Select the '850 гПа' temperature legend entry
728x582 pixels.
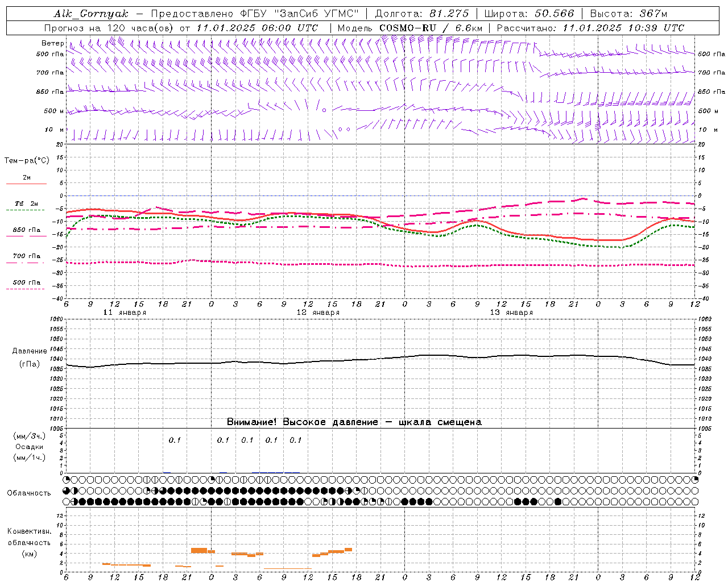pos(27,230)
